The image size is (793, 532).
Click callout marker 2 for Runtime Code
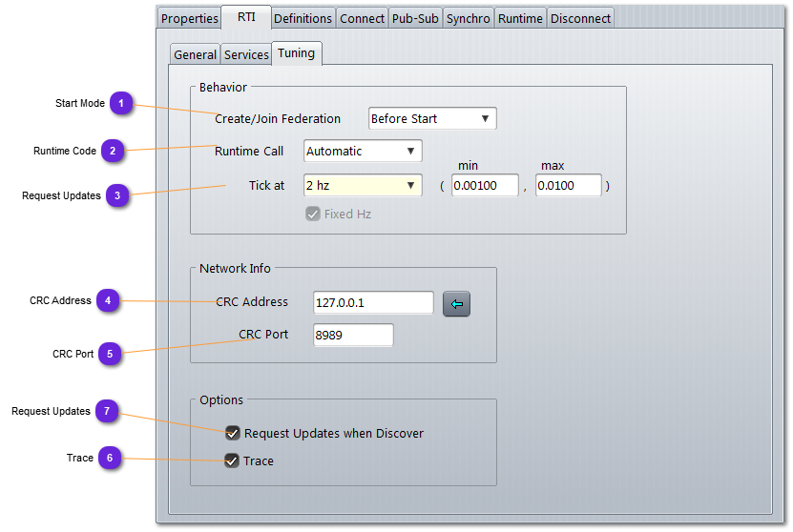[x=113, y=151]
